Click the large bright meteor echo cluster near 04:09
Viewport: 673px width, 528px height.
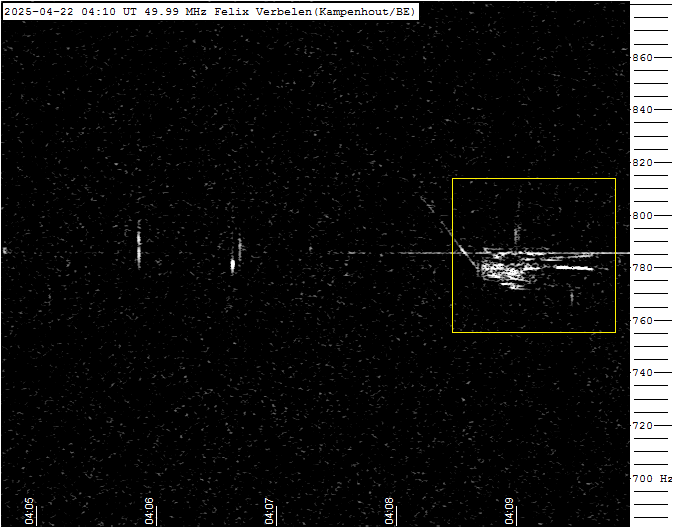pos(511,270)
